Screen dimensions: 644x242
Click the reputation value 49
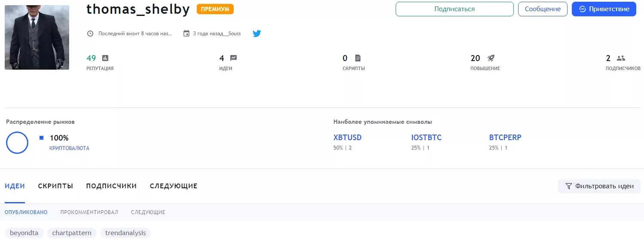(x=91, y=58)
